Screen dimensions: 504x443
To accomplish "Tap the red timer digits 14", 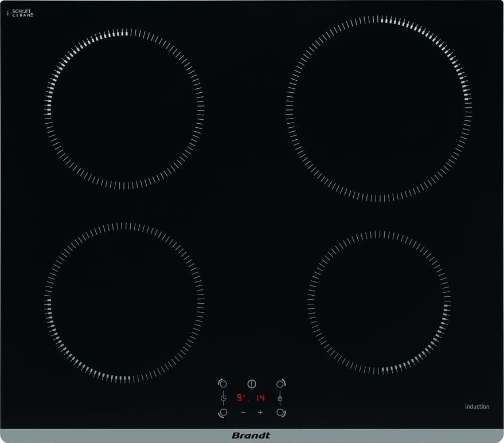I will click(260, 398).
